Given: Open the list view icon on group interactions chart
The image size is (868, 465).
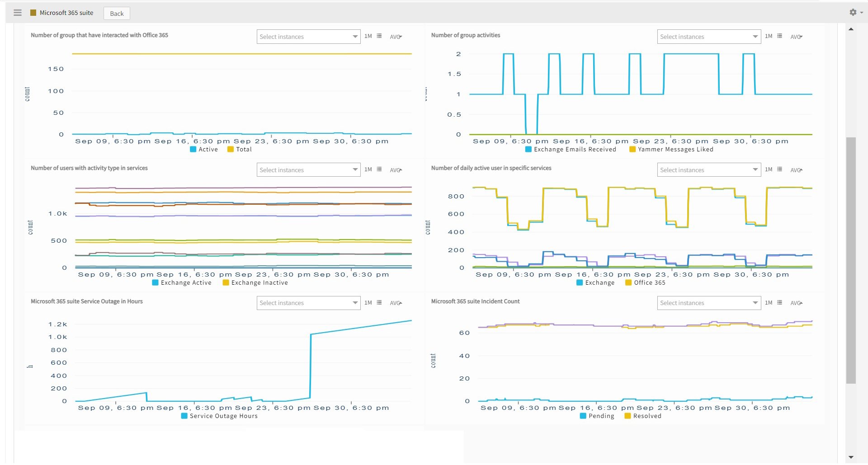Looking at the screenshot, I should tap(379, 36).
